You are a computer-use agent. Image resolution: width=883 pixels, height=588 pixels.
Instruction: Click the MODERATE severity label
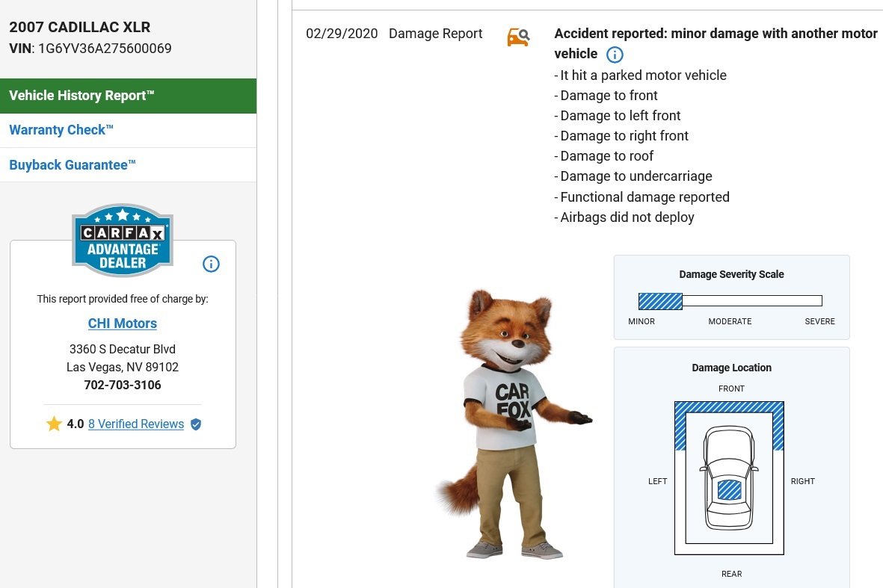click(730, 321)
